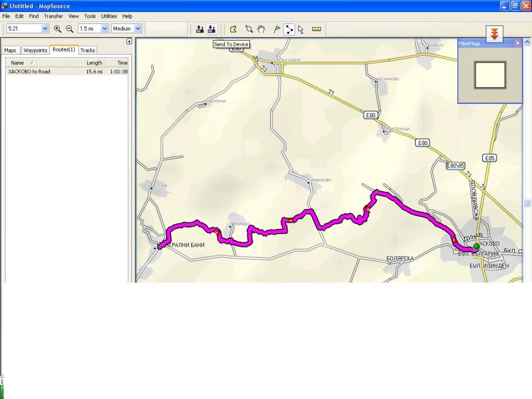Click the Zoom Out magnifier icon
532x399 pixels.
70,29
